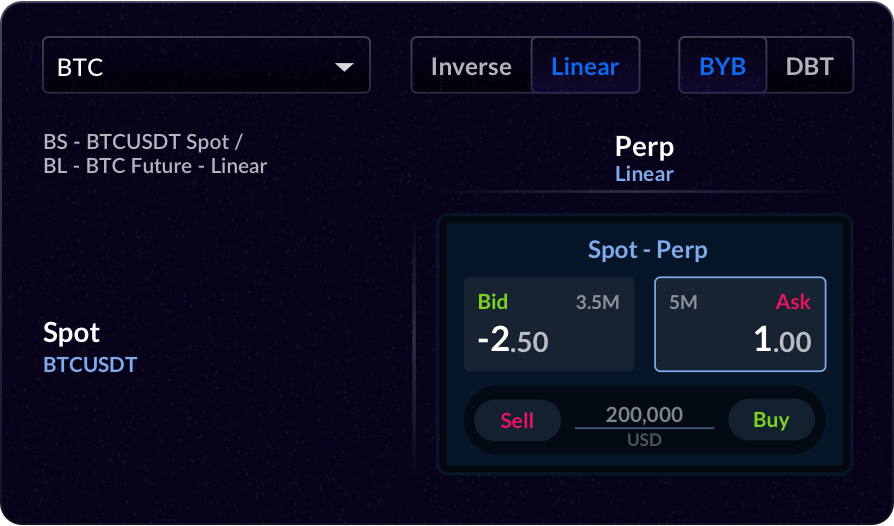Click the USD unit label

click(644, 440)
